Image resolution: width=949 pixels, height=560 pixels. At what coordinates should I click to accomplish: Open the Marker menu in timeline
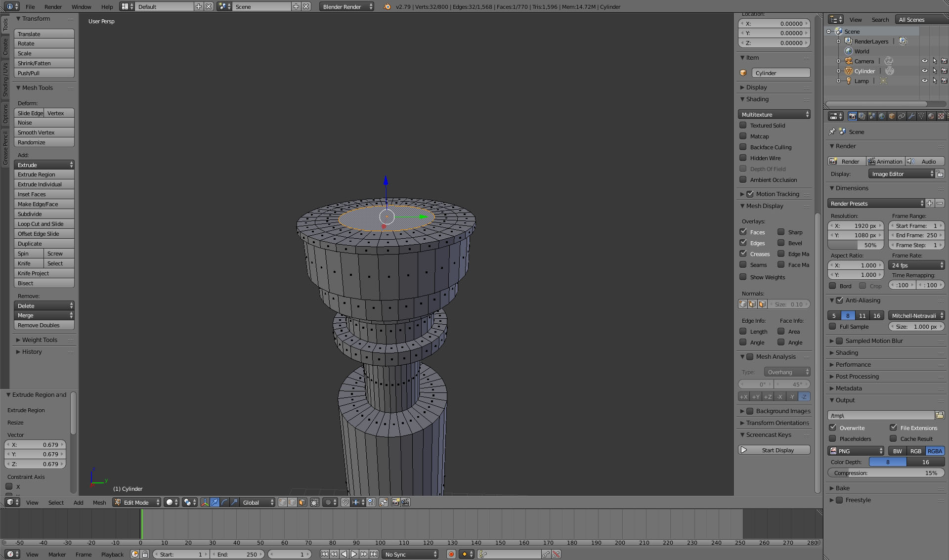coord(57,554)
